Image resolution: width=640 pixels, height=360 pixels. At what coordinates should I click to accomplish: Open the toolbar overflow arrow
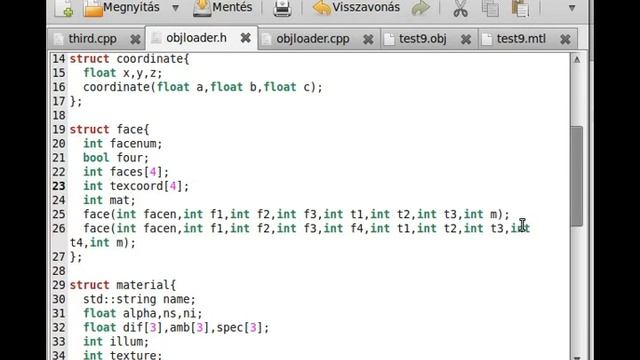coord(572,8)
